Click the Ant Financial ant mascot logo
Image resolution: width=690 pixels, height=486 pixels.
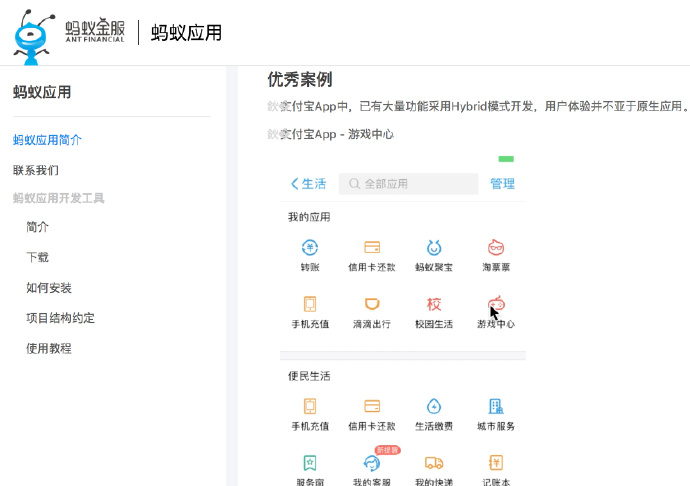(x=33, y=37)
